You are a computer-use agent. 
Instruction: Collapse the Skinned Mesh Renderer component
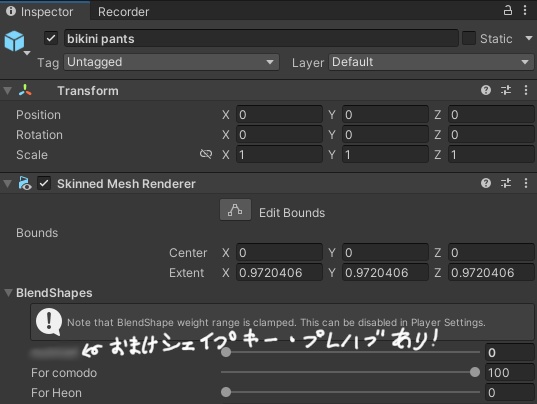[8, 184]
